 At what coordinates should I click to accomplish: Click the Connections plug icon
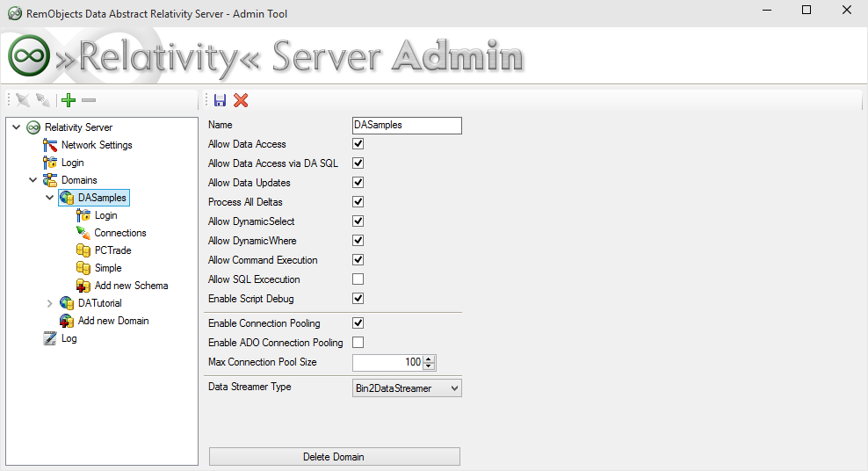pyautogui.click(x=83, y=233)
